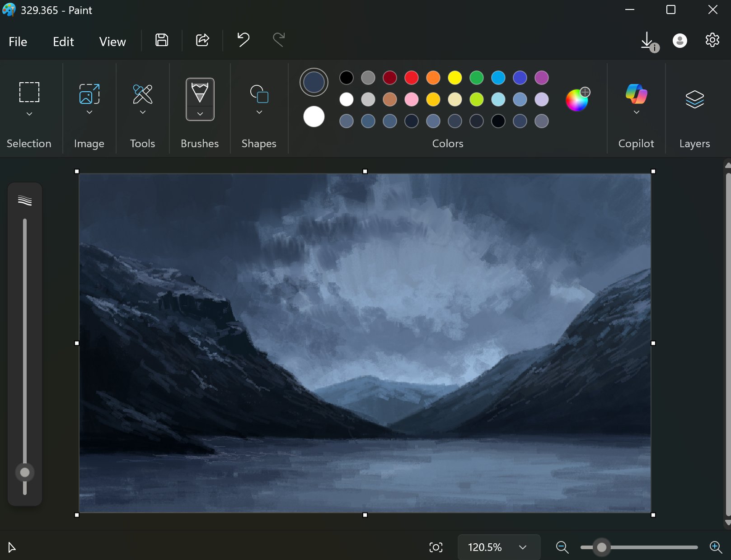Click the Shapes label

point(259,144)
